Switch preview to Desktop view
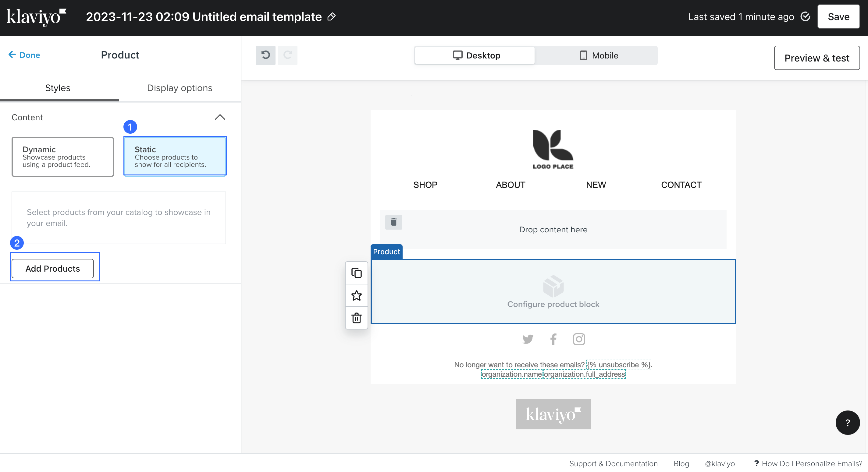The height and width of the screenshot is (472, 868). click(x=475, y=55)
